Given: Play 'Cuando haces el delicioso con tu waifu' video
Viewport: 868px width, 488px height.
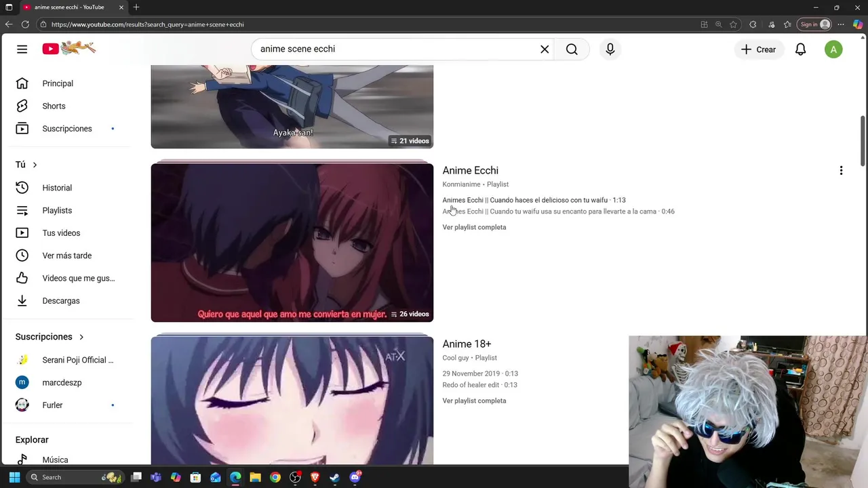Looking at the screenshot, I should [534, 200].
